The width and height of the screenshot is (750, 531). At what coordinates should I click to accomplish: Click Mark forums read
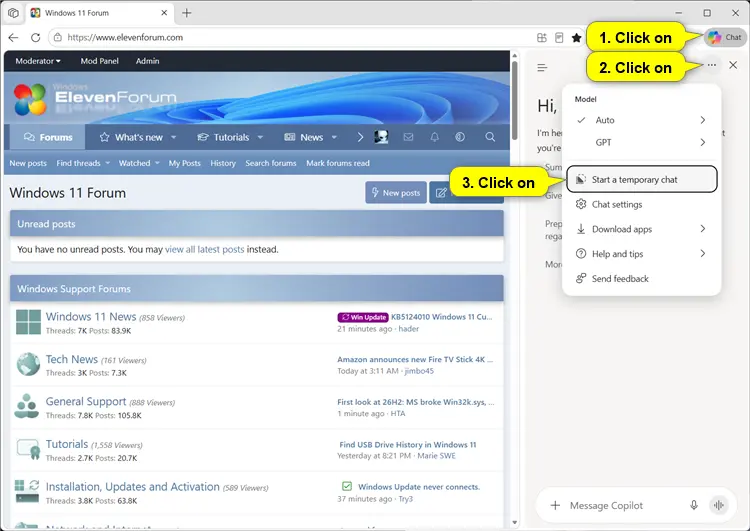[x=338, y=163]
